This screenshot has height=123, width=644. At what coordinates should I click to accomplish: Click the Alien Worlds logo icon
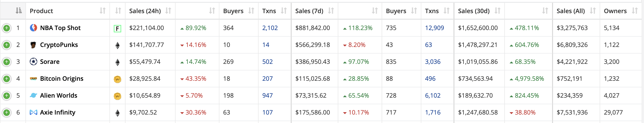[x=33, y=96]
